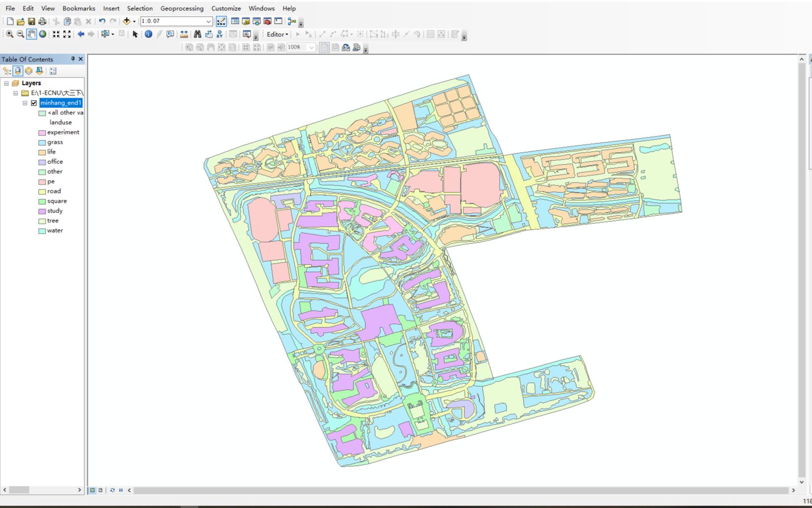Open the ArcToolbox window
This screenshot has height=508, width=812.
pos(268,21)
